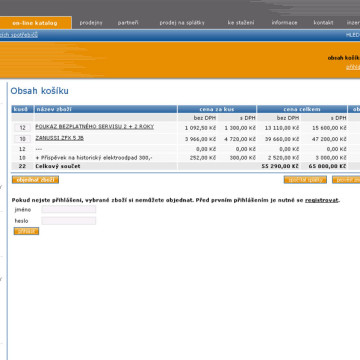Click the total quantity 22 cell

(22, 166)
